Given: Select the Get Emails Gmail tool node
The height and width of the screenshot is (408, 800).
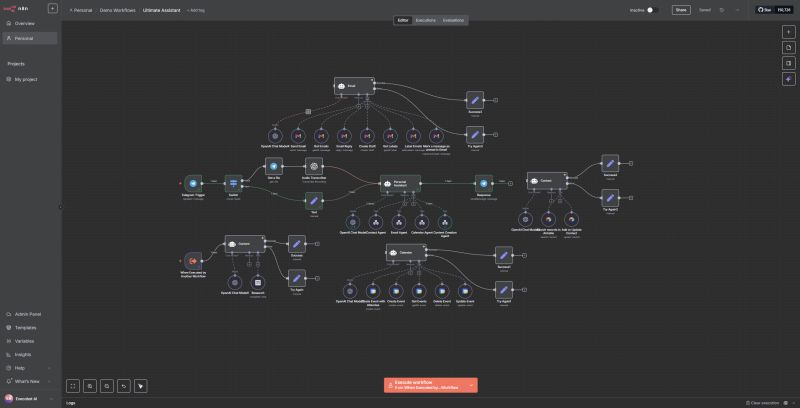Looking at the screenshot, I should [321, 136].
